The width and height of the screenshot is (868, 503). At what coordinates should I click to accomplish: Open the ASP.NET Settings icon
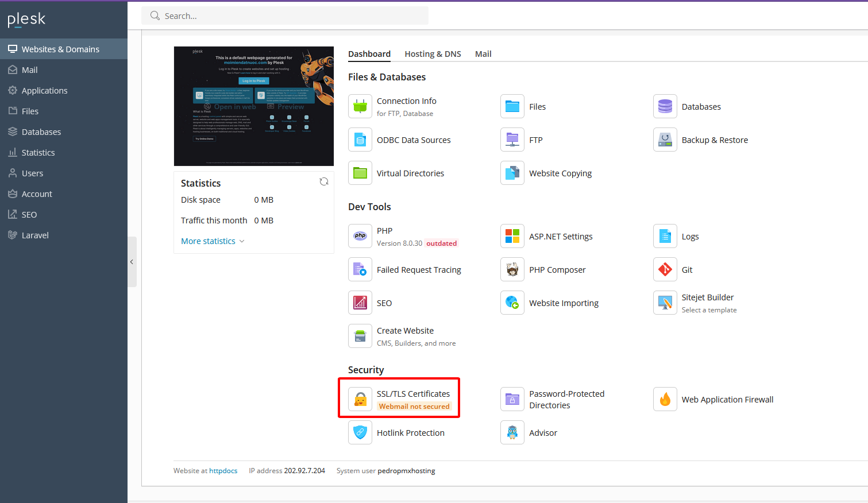click(x=512, y=236)
